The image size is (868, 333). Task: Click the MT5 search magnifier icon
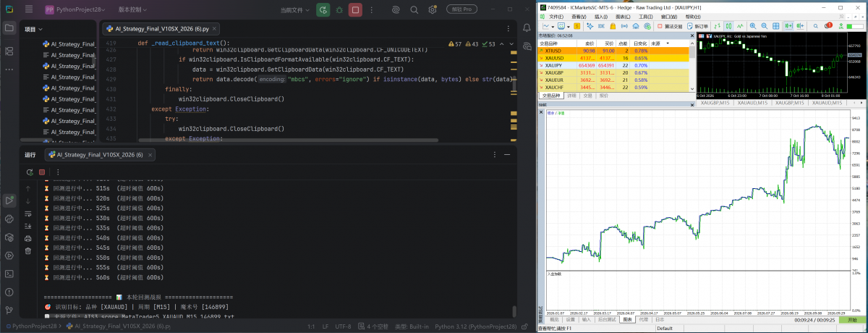tap(816, 26)
